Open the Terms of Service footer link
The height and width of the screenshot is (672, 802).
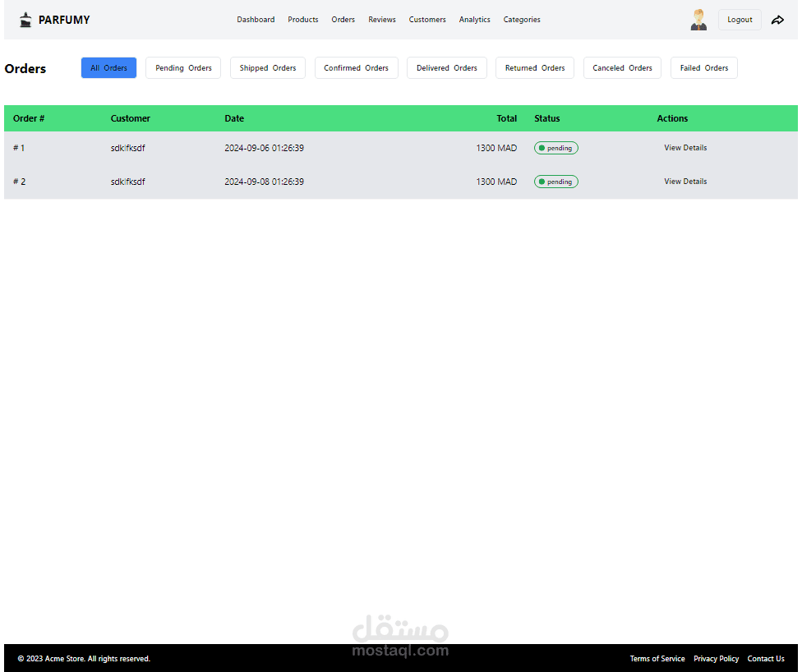tap(657, 659)
